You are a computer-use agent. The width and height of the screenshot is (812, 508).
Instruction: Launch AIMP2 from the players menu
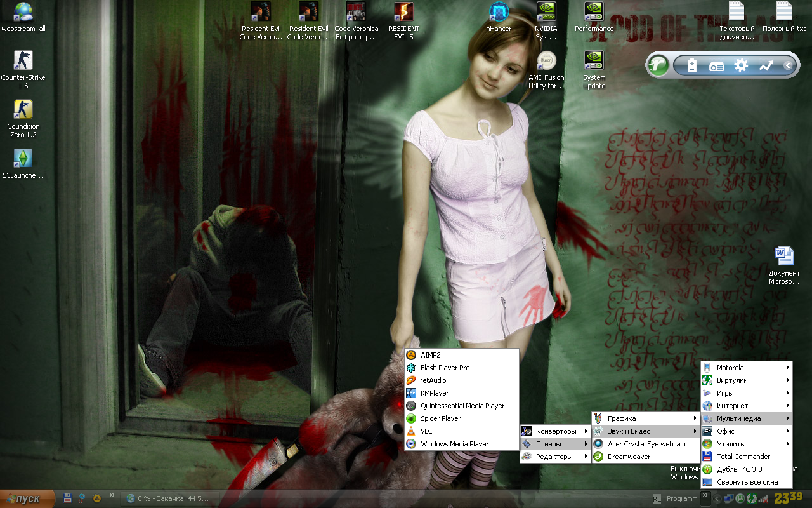[462, 355]
